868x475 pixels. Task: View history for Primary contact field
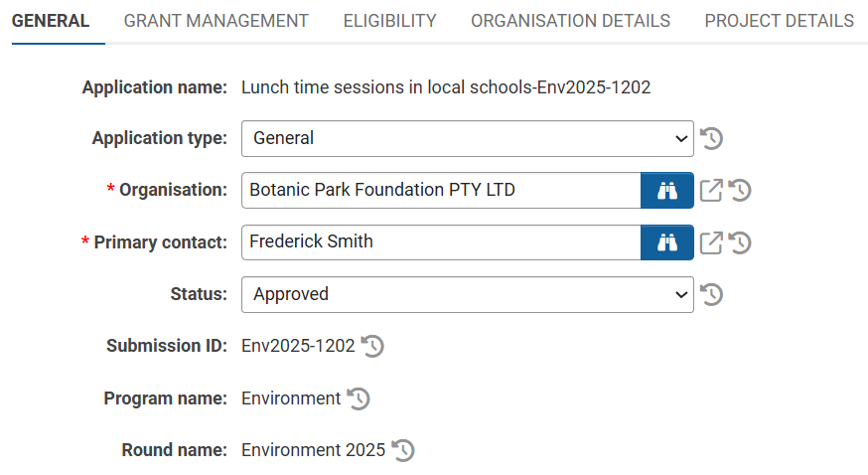click(x=740, y=242)
